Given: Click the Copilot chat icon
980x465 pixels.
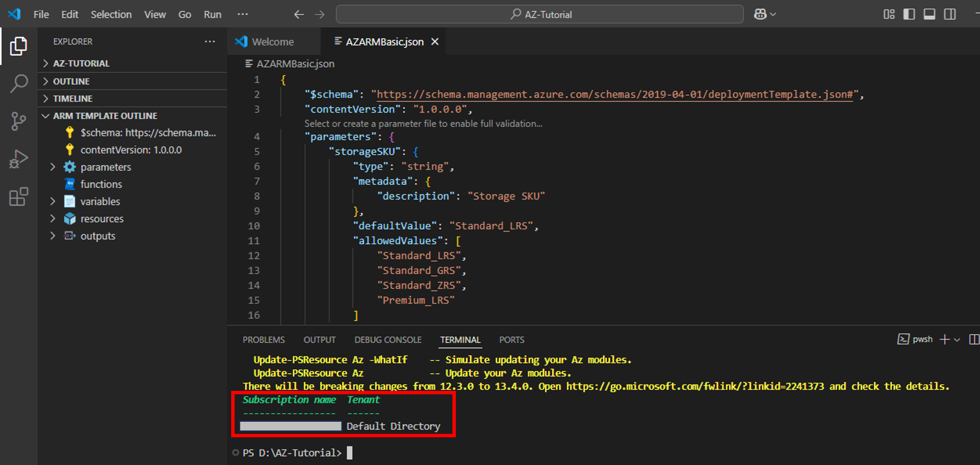Looking at the screenshot, I should (760, 14).
